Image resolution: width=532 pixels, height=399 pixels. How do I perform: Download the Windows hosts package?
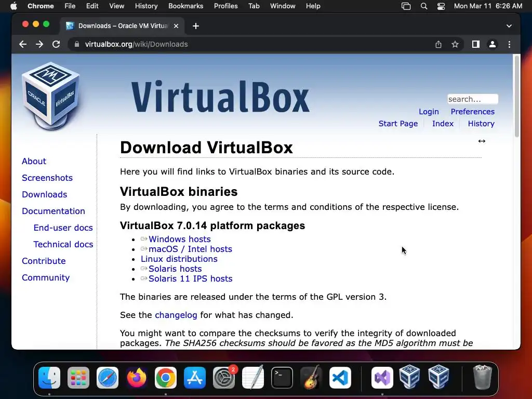[x=179, y=239]
